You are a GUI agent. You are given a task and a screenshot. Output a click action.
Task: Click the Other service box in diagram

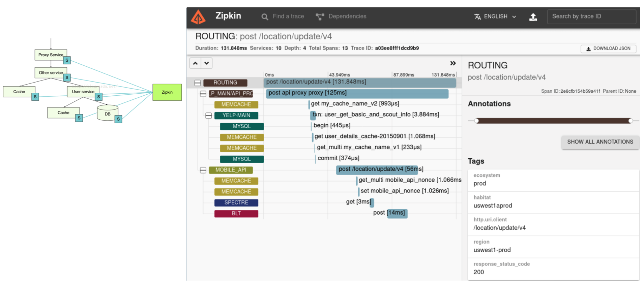pos(51,73)
